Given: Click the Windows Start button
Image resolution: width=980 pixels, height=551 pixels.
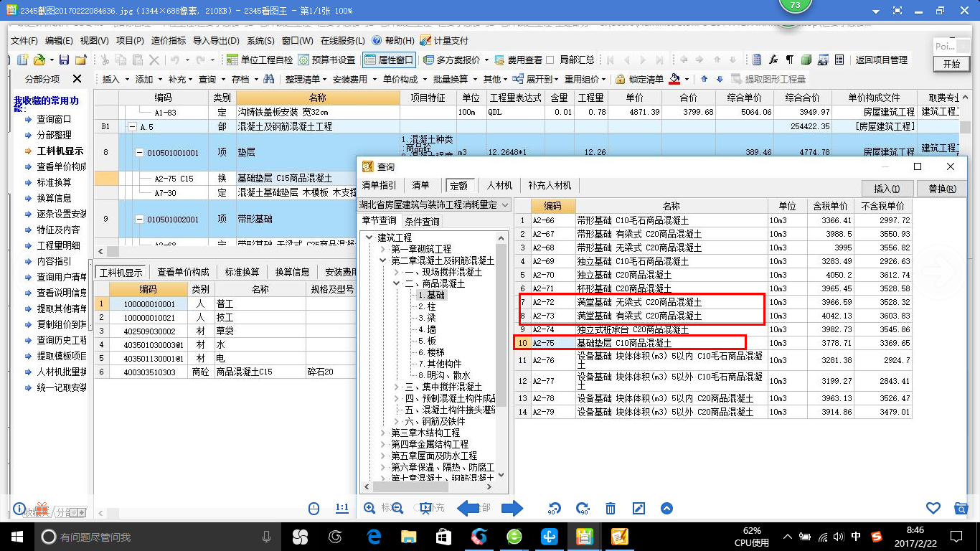Looking at the screenshot, I should [17, 536].
